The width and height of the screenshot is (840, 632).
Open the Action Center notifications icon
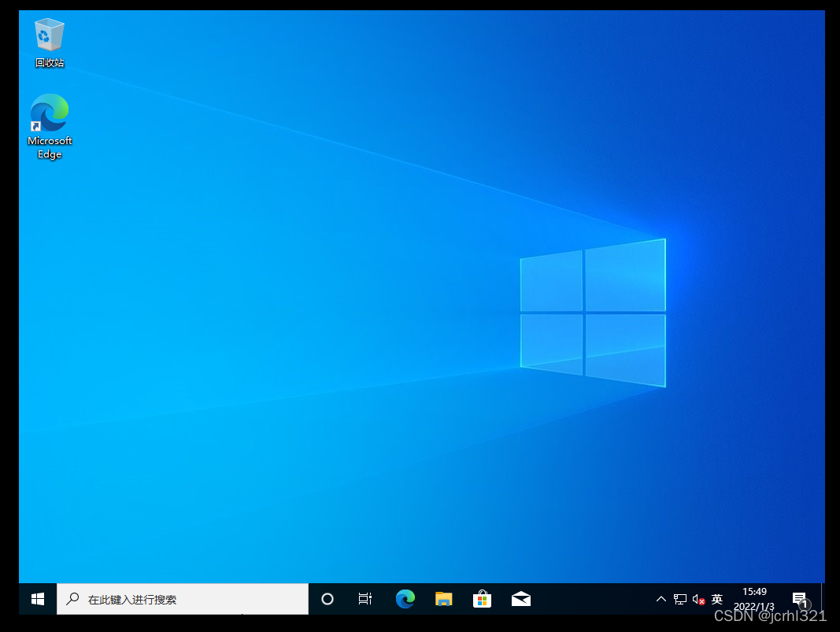pyautogui.click(x=800, y=599)
